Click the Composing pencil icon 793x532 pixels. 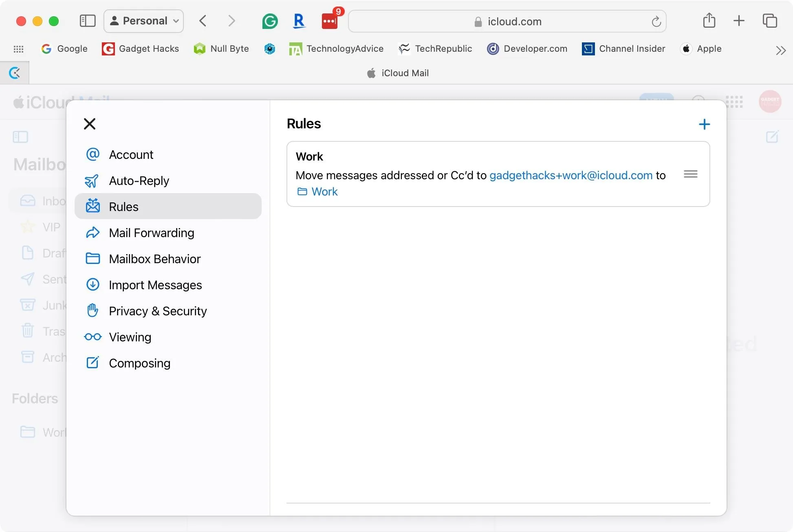pos(93,363)
